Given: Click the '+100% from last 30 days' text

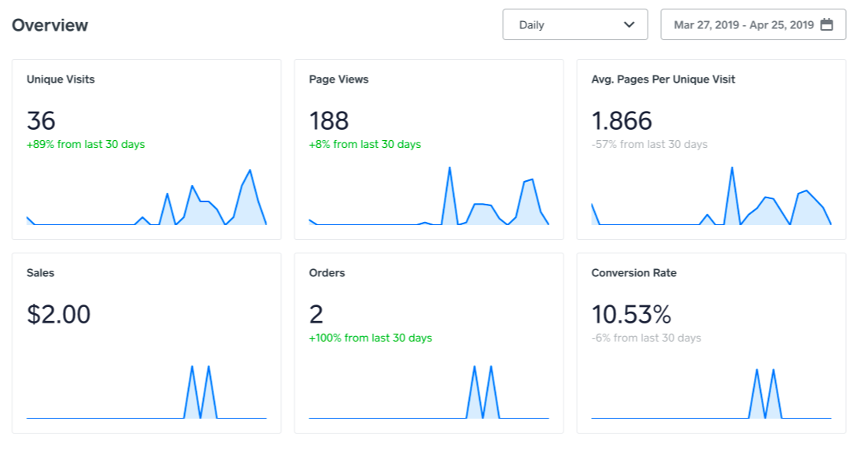Looking at the screenshot, I should tap(370, 338).
